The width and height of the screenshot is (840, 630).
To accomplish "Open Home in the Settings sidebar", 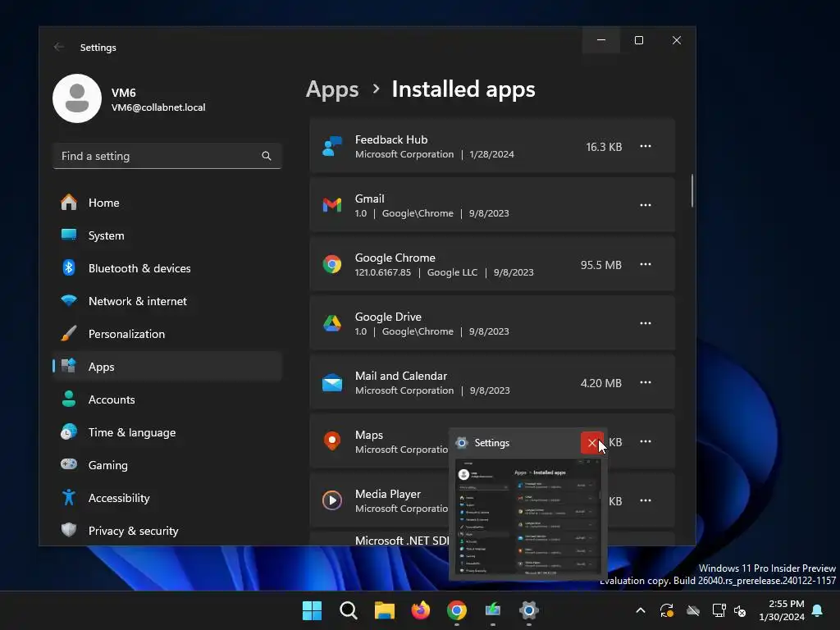I will [x=167, y=203].
